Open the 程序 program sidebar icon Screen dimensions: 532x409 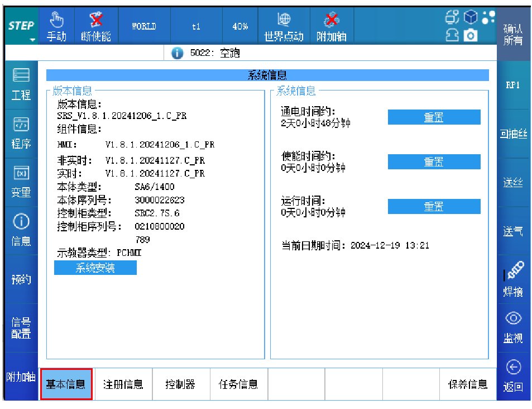point(21,133)
